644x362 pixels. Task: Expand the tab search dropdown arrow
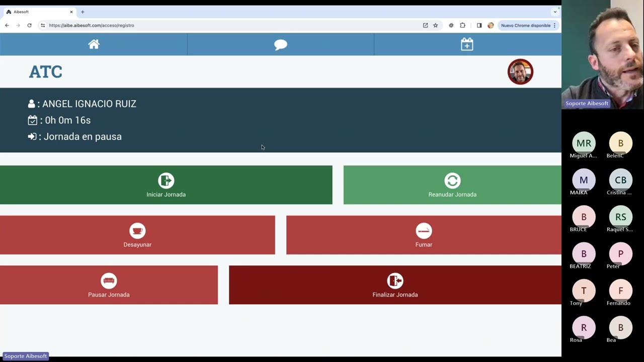click(x=555, y=12)
